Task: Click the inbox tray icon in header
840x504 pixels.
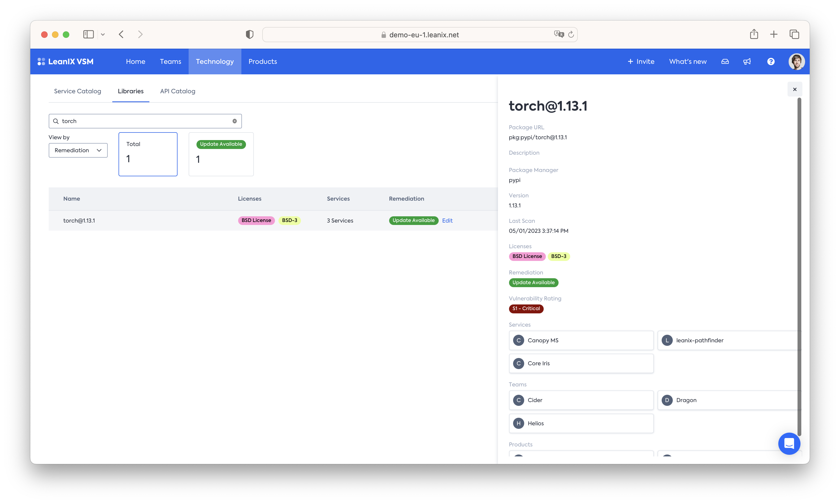Action: (x=725, y=61)
